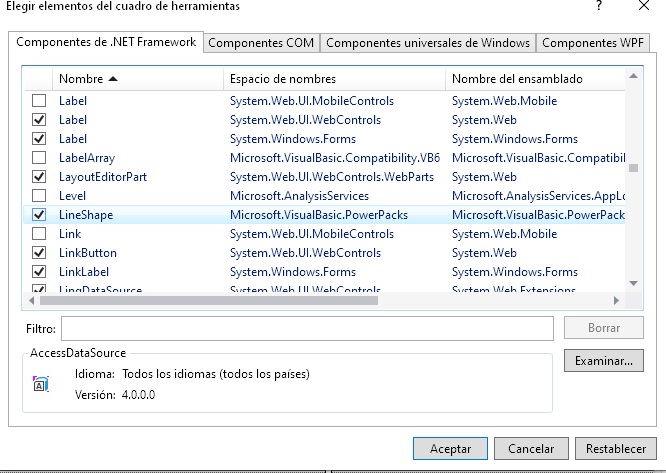
Task: Click the Cancelar button
Action: point(531,449)
